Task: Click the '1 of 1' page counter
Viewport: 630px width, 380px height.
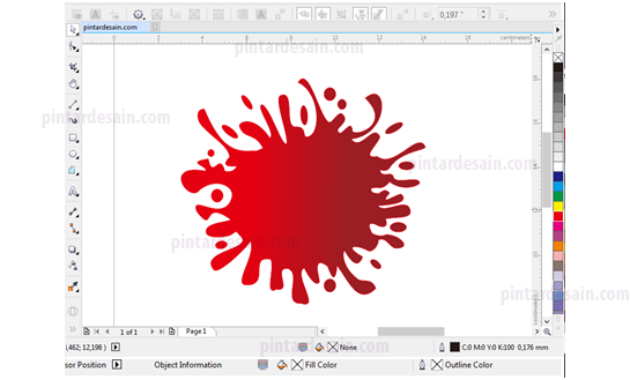Action: point(129,332)
